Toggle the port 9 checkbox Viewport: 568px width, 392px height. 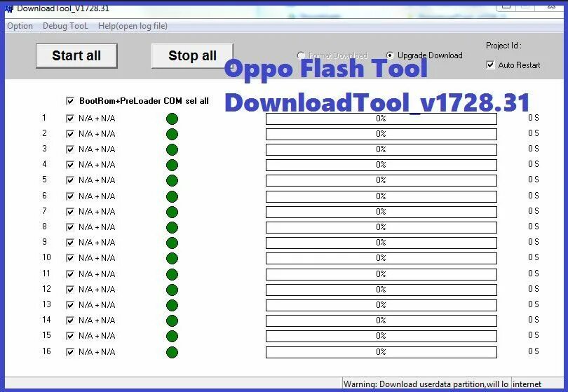[x=70, y=243]
